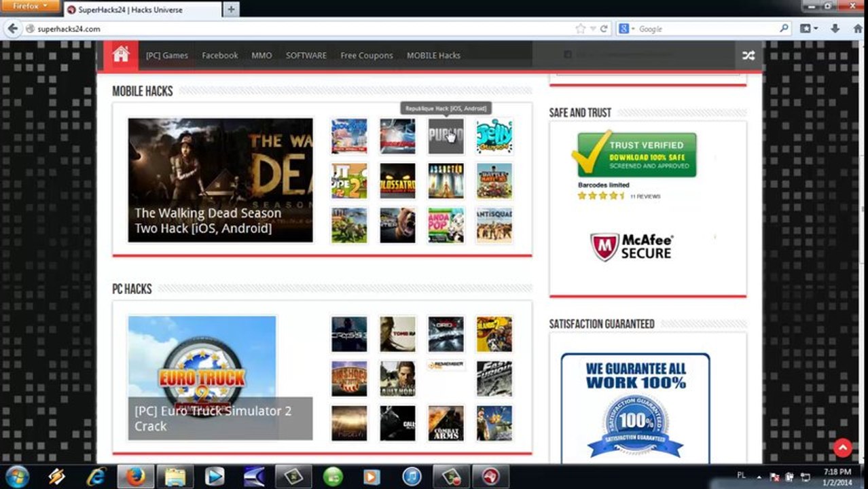
Task: Click the Trust Verified badge
Action: [634, 155]
